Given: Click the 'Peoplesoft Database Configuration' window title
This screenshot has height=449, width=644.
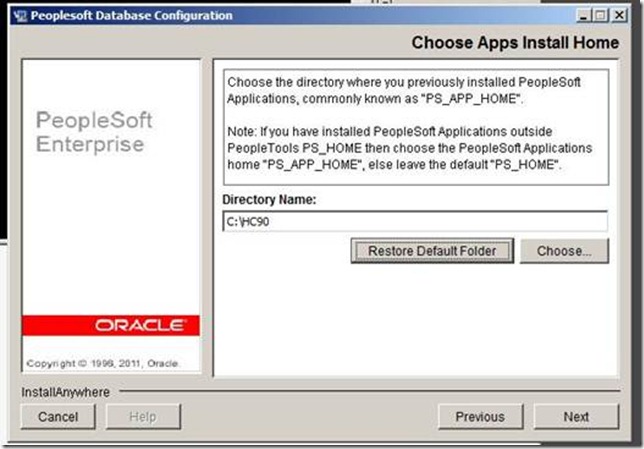Looking at the screenshot, I should pos(131,16).
